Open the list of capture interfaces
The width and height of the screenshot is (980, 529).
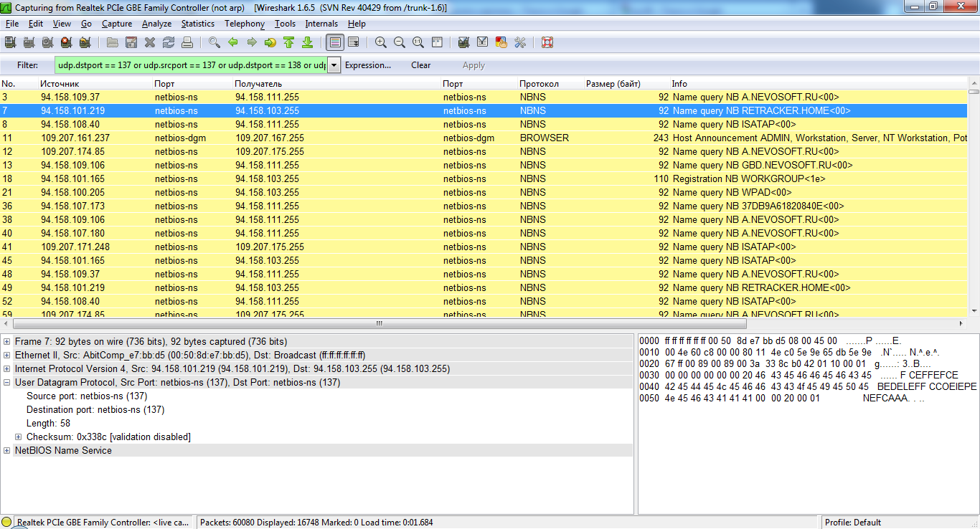click(10, 42)
